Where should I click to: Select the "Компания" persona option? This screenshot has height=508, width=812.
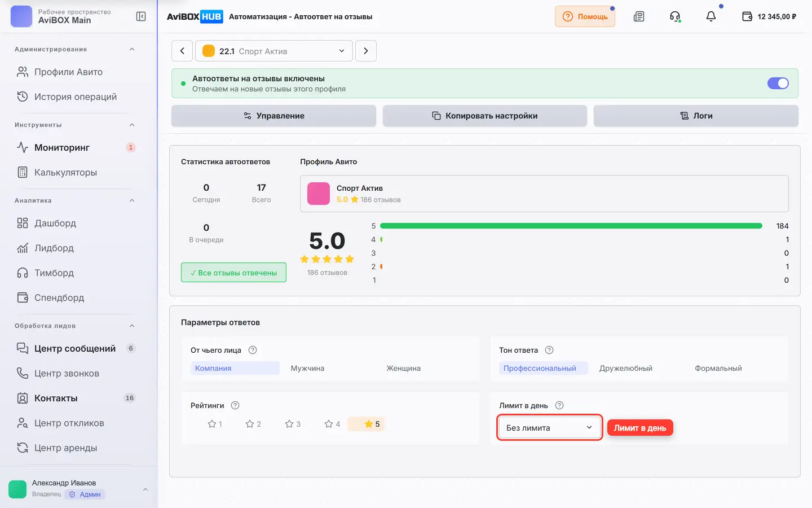pos(235,368)
